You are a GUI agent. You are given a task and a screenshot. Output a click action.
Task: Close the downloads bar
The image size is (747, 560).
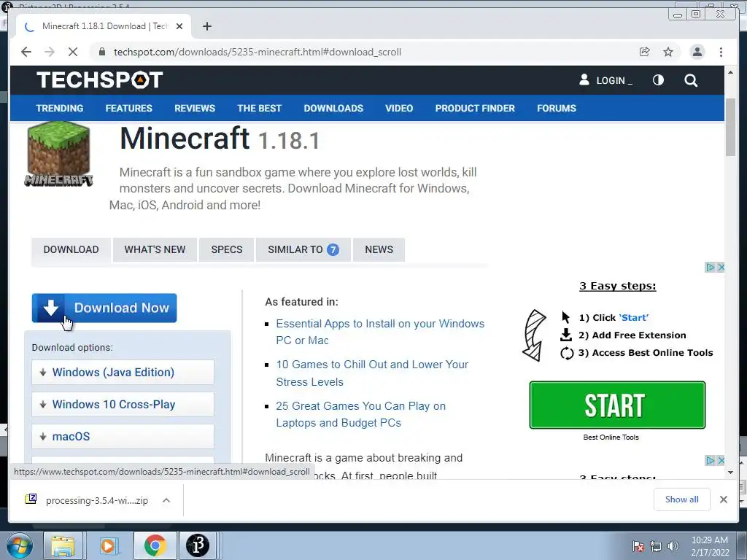coord(724,499)
